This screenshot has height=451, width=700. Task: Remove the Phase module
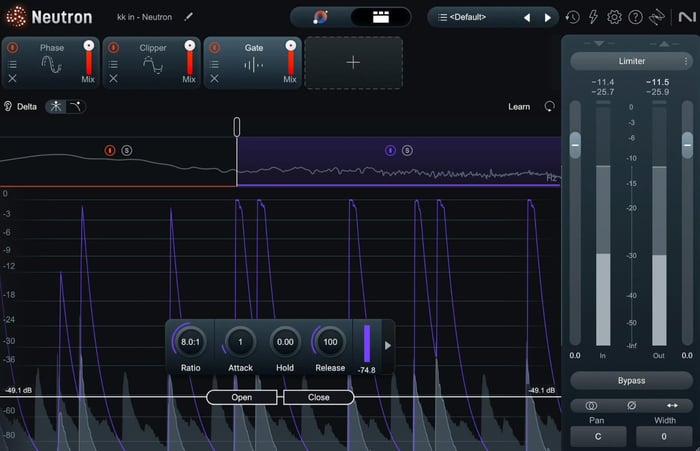point(12,79)
